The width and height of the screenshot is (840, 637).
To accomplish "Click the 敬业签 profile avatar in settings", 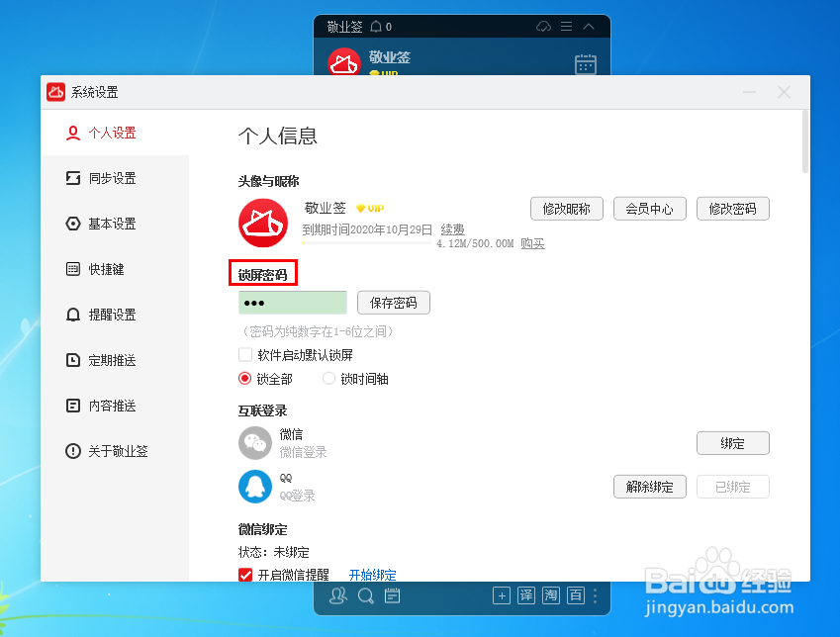I will [x=263, y=223].
